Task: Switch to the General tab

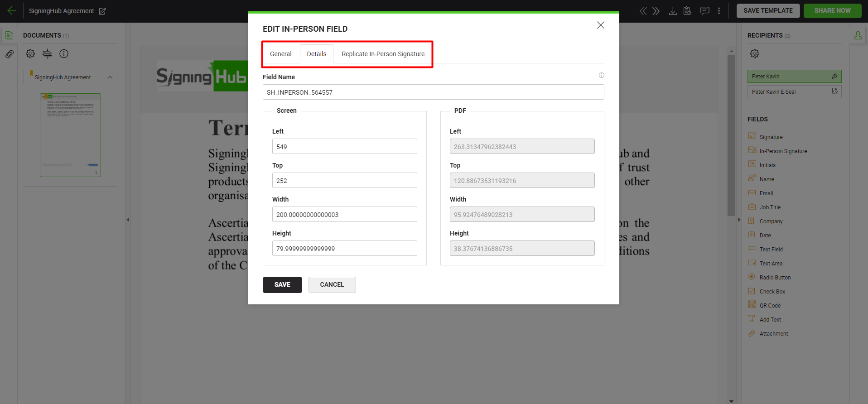Action: [x=280, y=54]
